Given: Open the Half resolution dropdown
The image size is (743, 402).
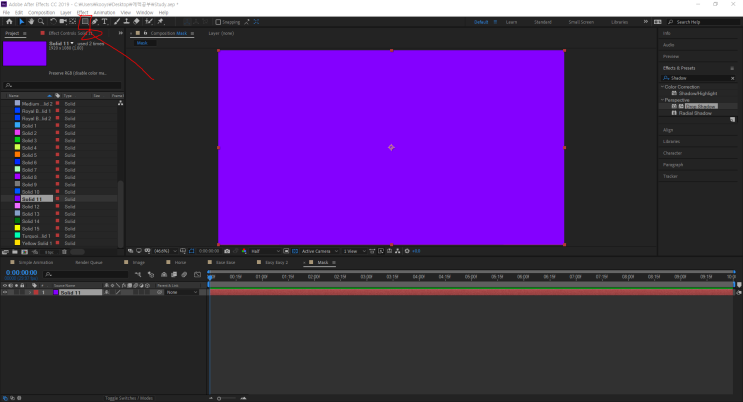Looking at the screenshot, I should point(265,251).
